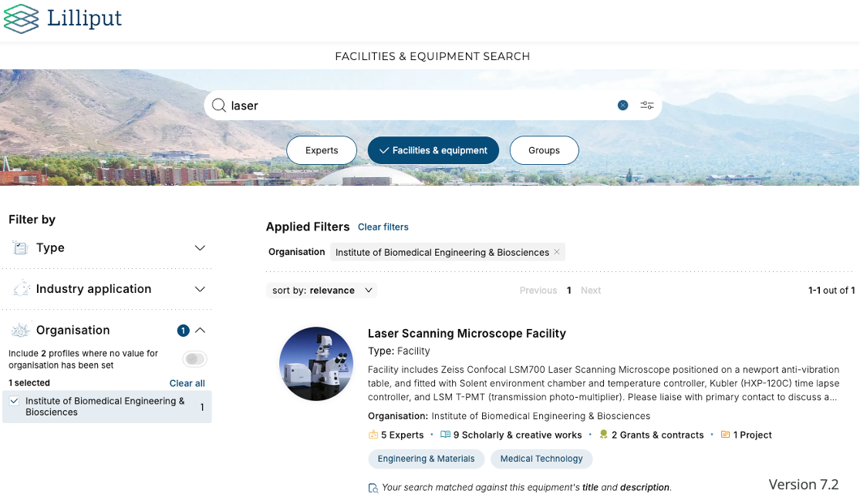Switch to the Groups tab
The width and height of the screenshot is (860, 504).
click(x=544, y=150)
